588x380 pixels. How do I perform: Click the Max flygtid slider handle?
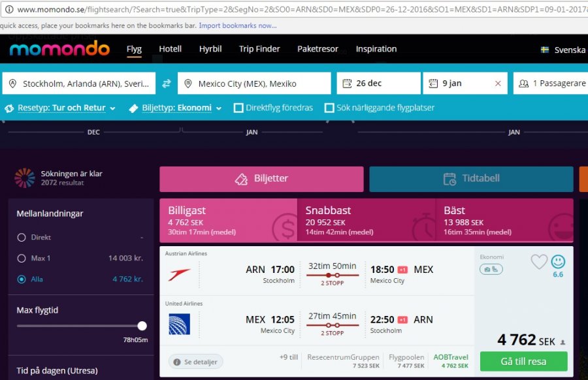point(142,326)
